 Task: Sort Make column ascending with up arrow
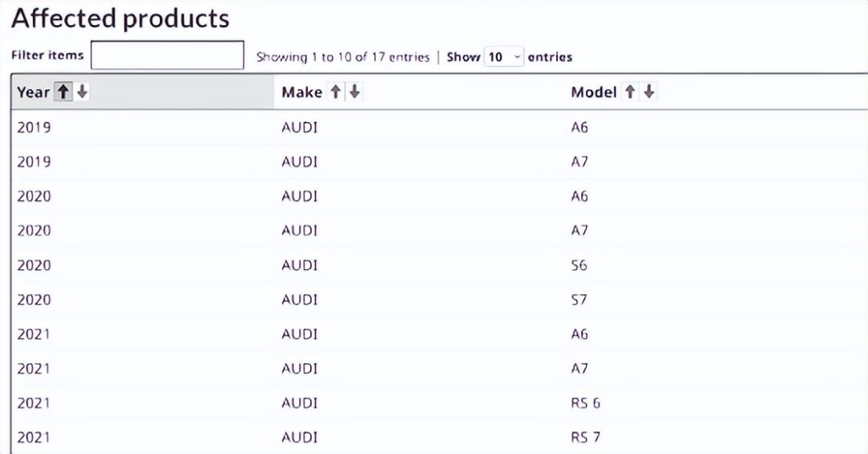[335, 92]
